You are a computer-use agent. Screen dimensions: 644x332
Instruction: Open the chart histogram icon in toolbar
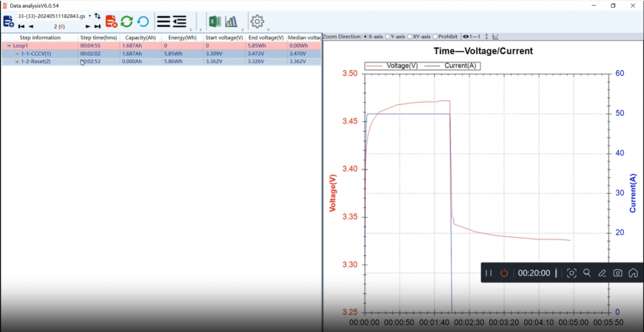coord(231,21)
